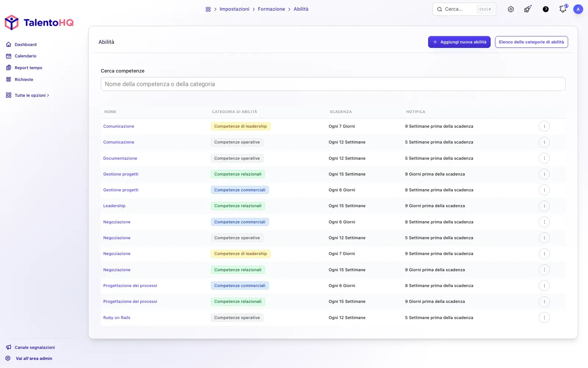Click the Cerca competenze search field
Viewport: 588px width, 368px height.
333,84
